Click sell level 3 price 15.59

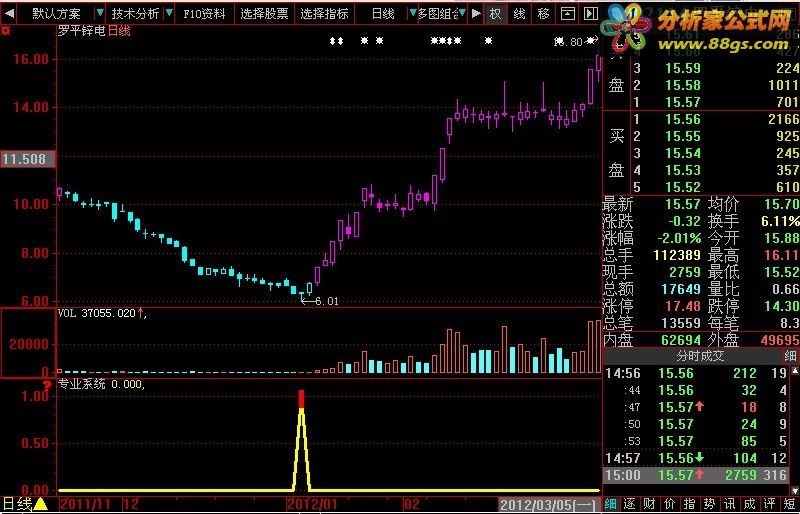pos(683,68)
